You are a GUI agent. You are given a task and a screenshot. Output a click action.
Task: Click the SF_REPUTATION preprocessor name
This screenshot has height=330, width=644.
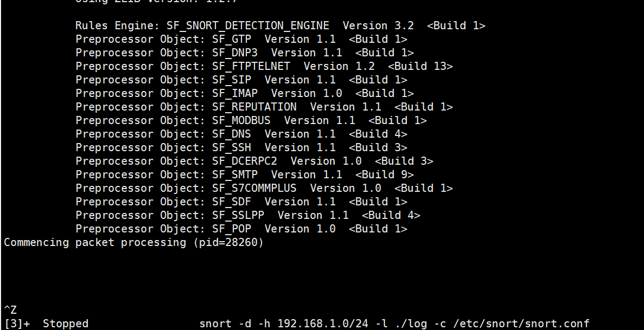tap(254, 107)
